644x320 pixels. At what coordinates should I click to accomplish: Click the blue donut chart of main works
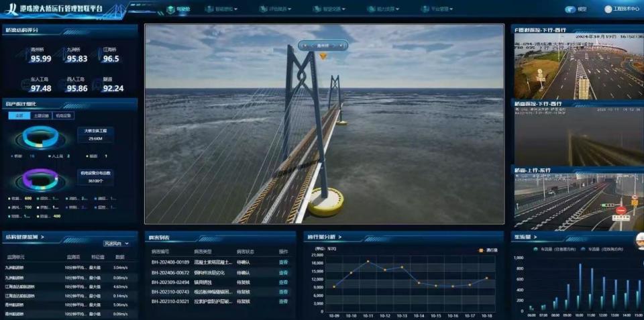click(x=41, y=138)
